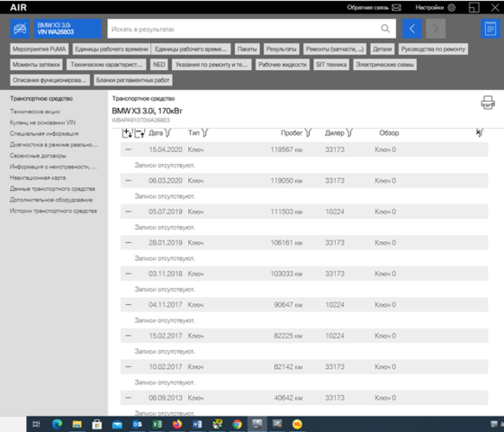This screenshot has width=504, height=432.
Task: Collapse the 04.11.2017 entry
Action: (x=128, y=305)
